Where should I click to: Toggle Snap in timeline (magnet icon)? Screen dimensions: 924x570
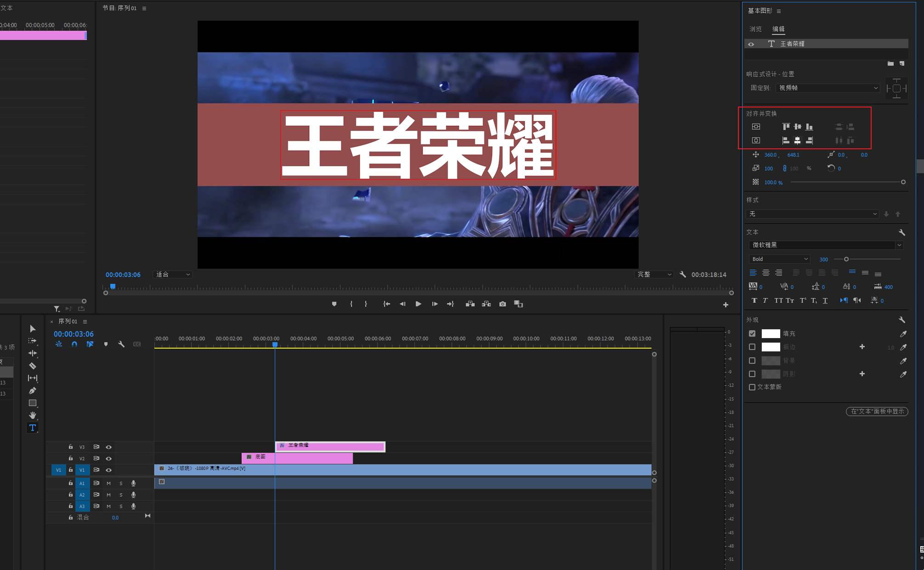pos(74,344)
